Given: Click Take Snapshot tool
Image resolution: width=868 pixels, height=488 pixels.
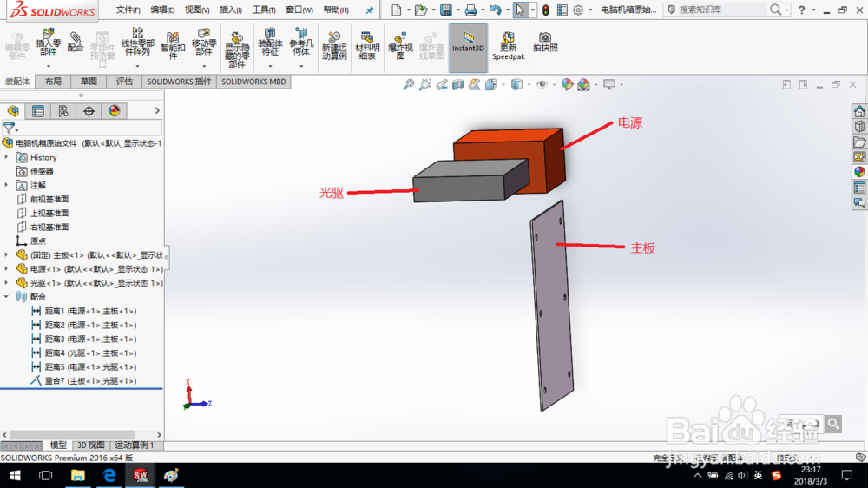Looking at the screenshot, I should (545, 42).
